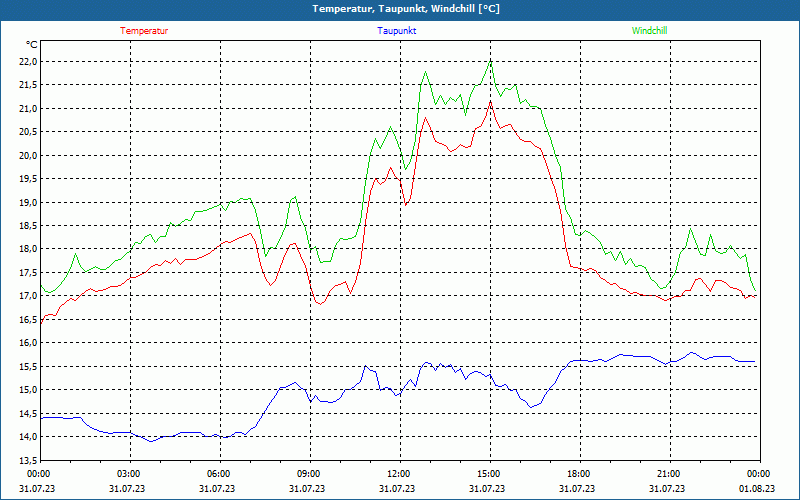Click the green Windchill peak at 15:00
Viewport: 800px width, 500px height.
pyautogui.click(x=490, y=61)
